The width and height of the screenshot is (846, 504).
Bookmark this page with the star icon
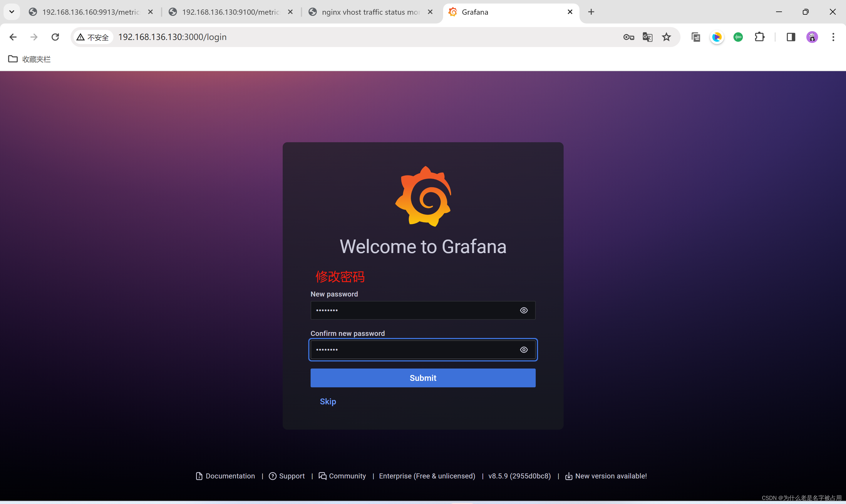tap(667, 37)
